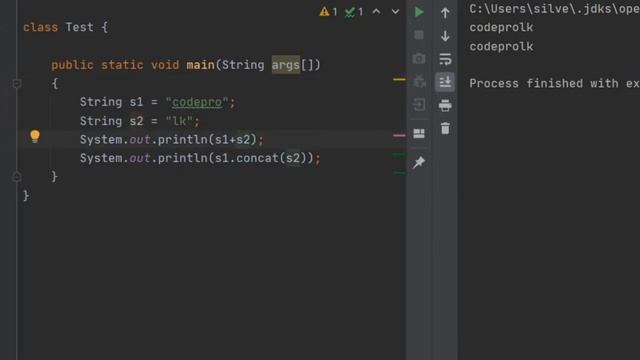The image size is (640, 360).
Task: Clear console with trash can icon
Action: (445, 129)
